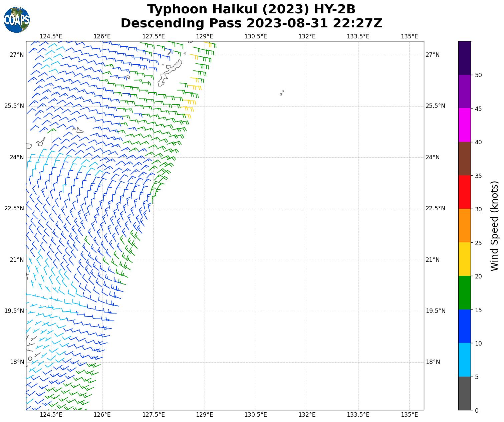Click the colorbar tick label 50

click(478, 75)
